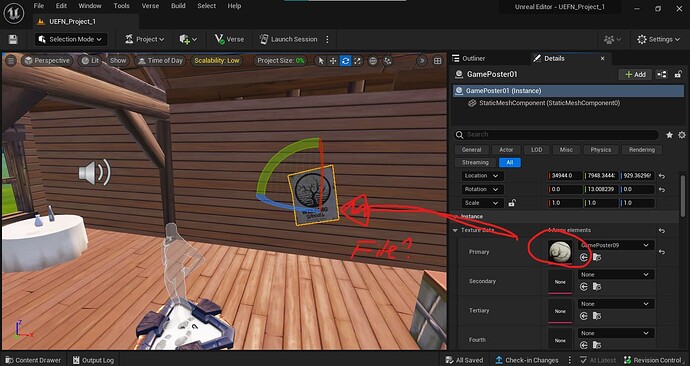The width and height of the screenshot is (690, 366).
Task: Open the Edit menu
Action: pos(61,6)
